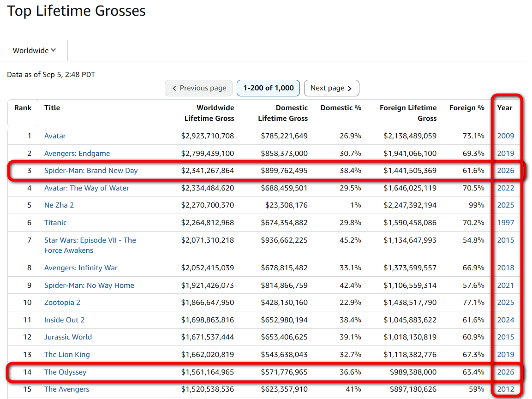Viewport: 532px width, 399px height.
Task: Select the 77.1% foreign percentage cell
Action: tap(473, 303)
